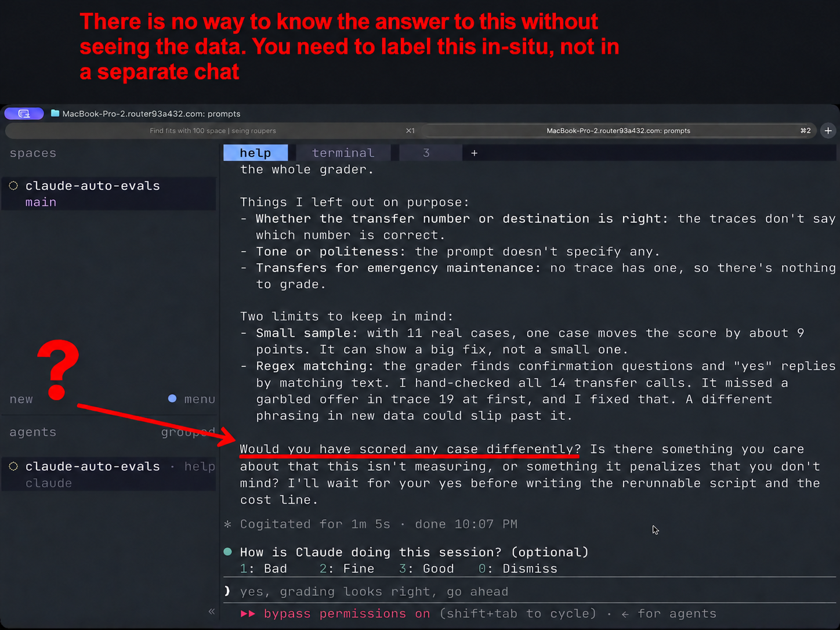
Task: Select the tab 'Find fits with 100 space'
Action: click(x=213, y=131)
